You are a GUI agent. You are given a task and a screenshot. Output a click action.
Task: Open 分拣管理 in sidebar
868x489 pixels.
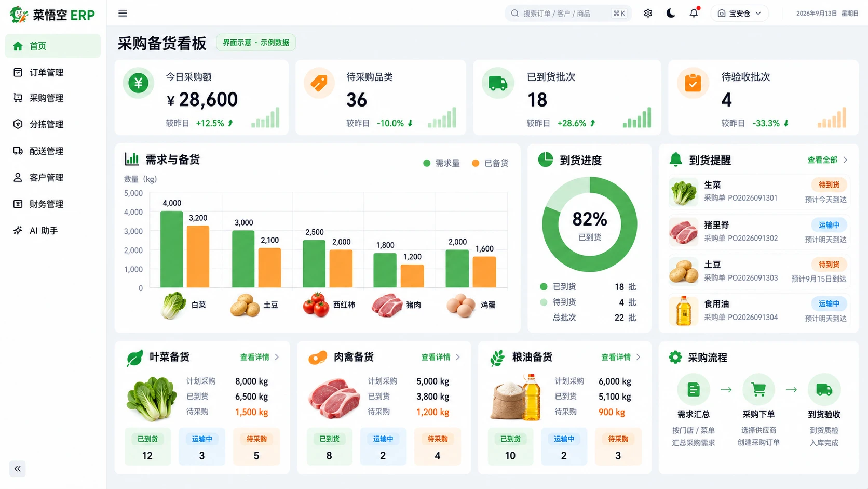click(x=53, y=124)
